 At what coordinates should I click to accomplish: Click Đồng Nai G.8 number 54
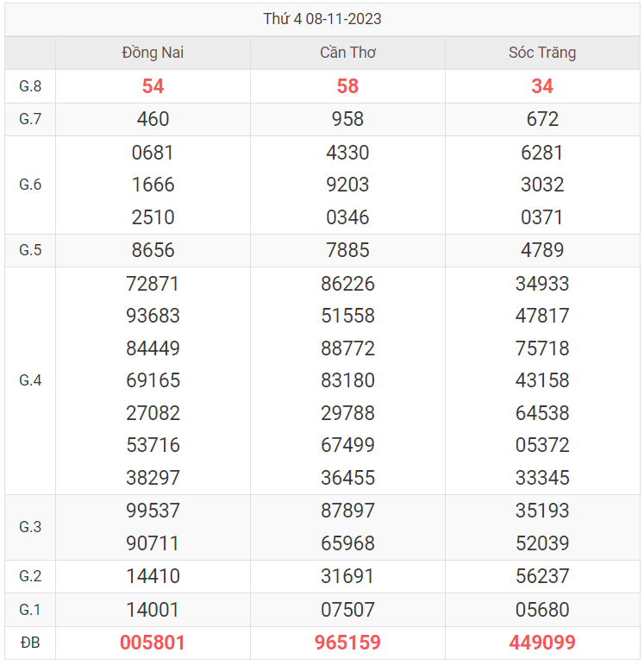153,86
